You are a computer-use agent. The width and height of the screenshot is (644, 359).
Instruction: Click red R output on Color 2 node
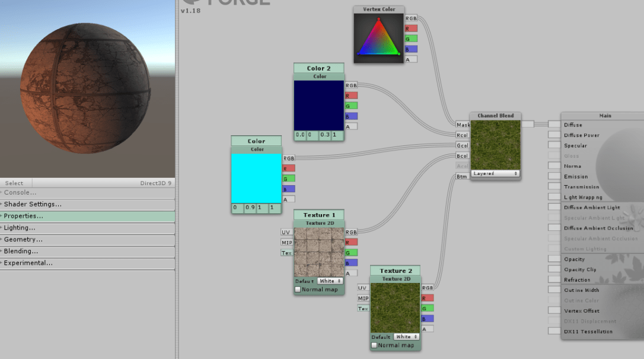tap(351, 96)
